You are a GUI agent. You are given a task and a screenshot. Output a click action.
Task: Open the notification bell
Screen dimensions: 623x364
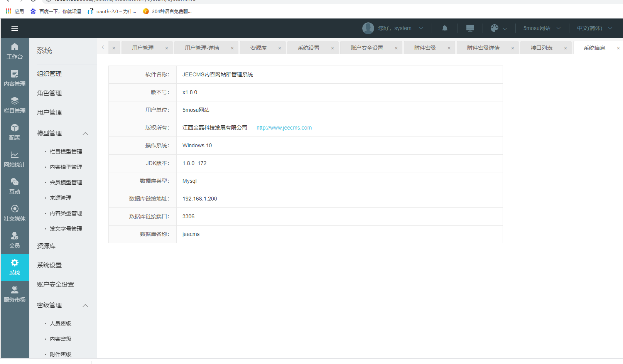tap(445, 28)
